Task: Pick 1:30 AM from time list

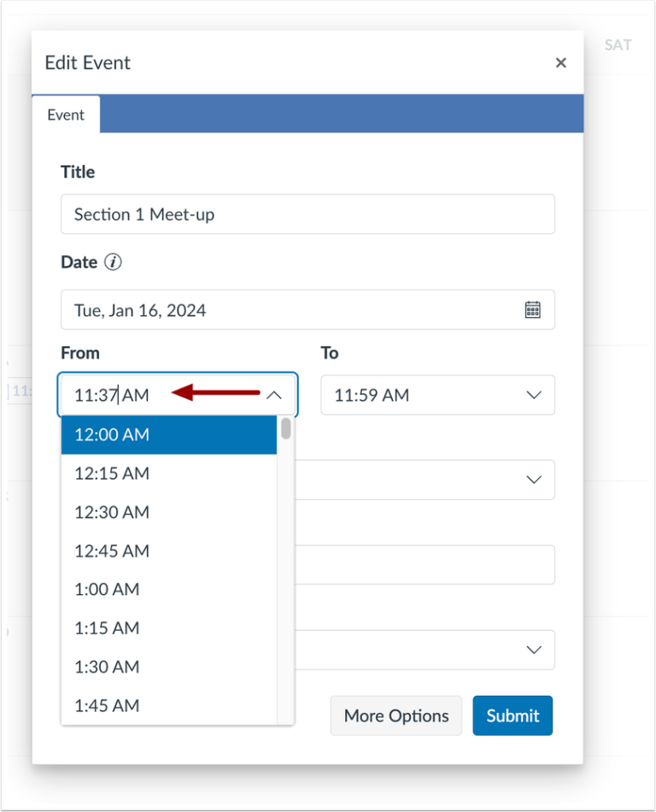Action: [169, 667]
